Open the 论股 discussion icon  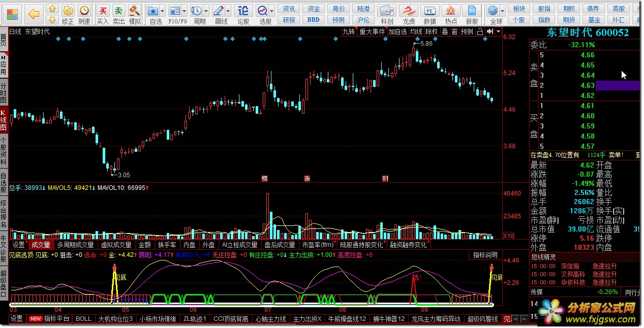pos(243,10)
